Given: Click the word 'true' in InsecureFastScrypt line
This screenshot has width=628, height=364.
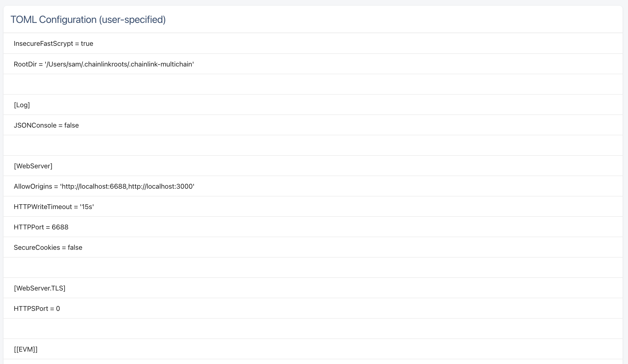Looking at the screenshot, I should [x=87, y=44].
